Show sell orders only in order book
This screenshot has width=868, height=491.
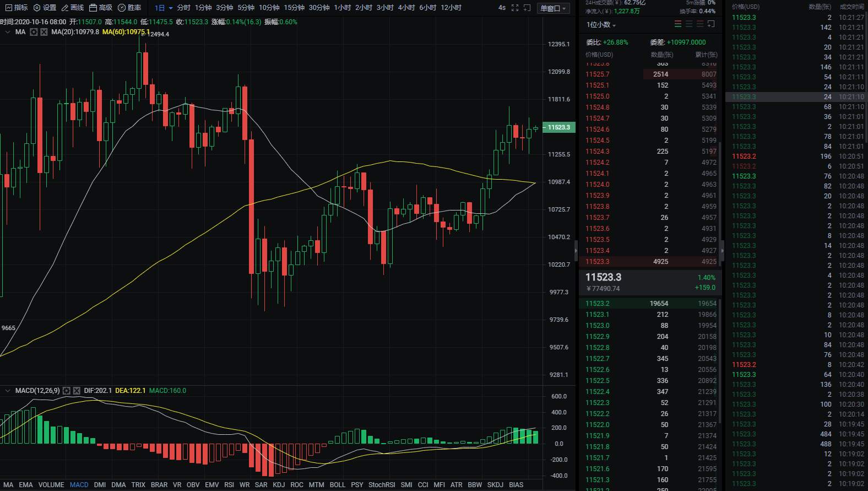[700, 24]
